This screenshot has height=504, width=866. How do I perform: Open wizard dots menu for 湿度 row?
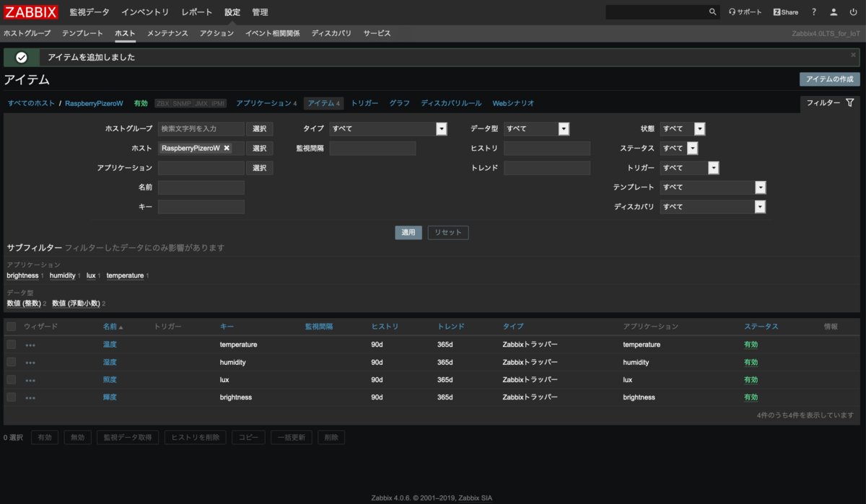pyautogui.click(x=30, y=363)
